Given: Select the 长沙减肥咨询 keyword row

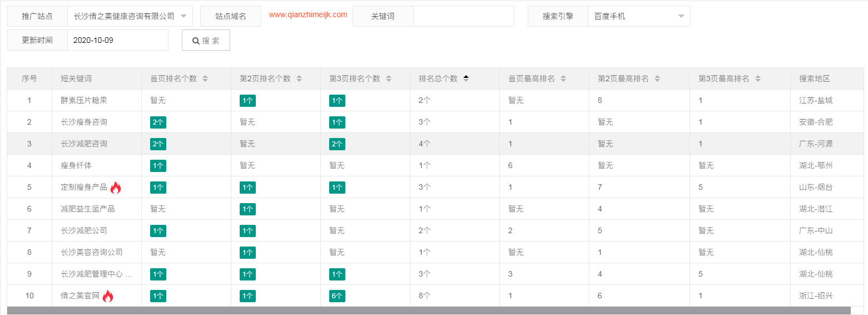Looking at the screenshot, I should [x=84, y=144].
